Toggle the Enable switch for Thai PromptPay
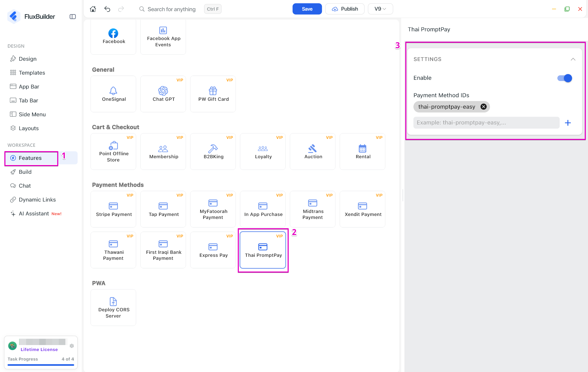 click(x=565, y=78)
